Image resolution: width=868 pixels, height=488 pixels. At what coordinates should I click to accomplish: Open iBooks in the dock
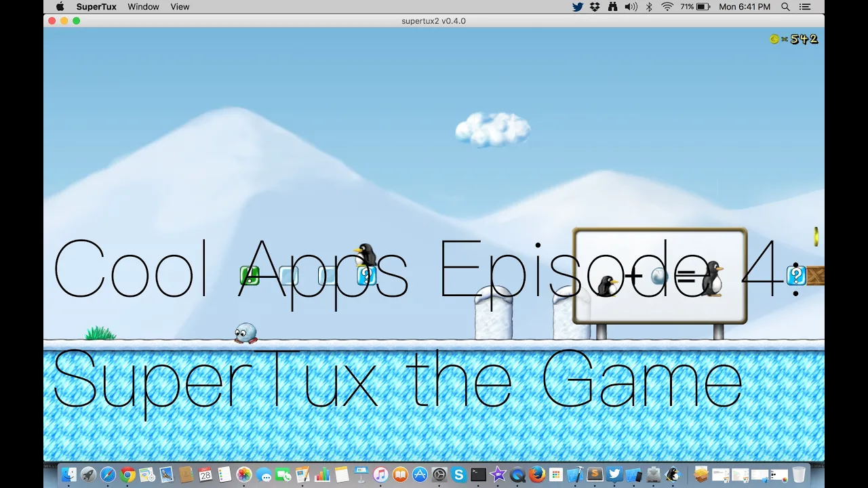tap(400, 474)
